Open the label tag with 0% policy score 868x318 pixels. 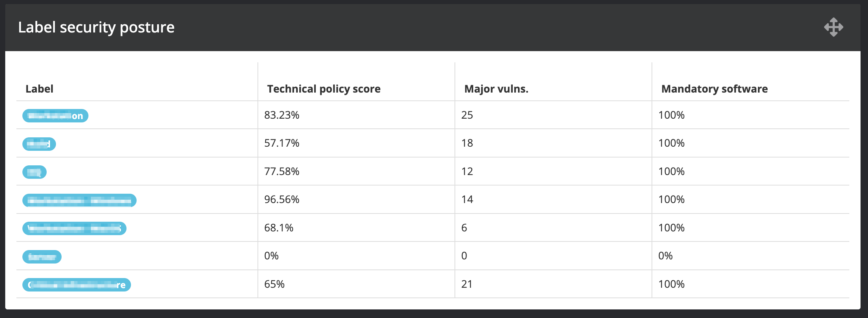[42, 257]
